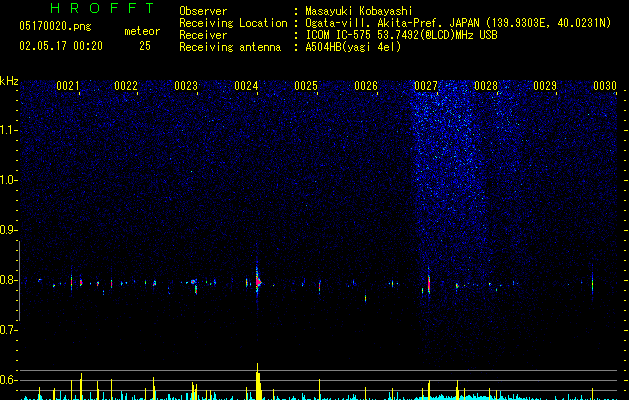Click the echo streak at 0.8 kHz near 0030
Screen dimensions: 629x400
pyautogui.click(x=592, y=284)
